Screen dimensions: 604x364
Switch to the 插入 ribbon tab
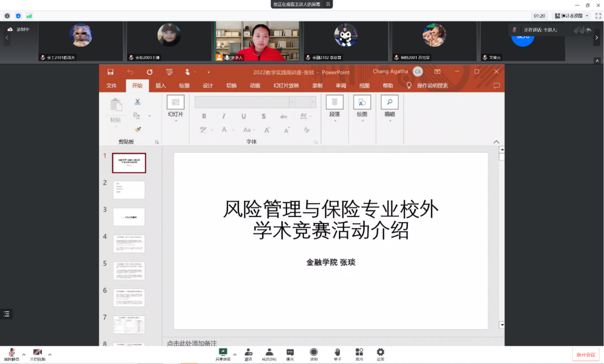click(x=161, y=86)
